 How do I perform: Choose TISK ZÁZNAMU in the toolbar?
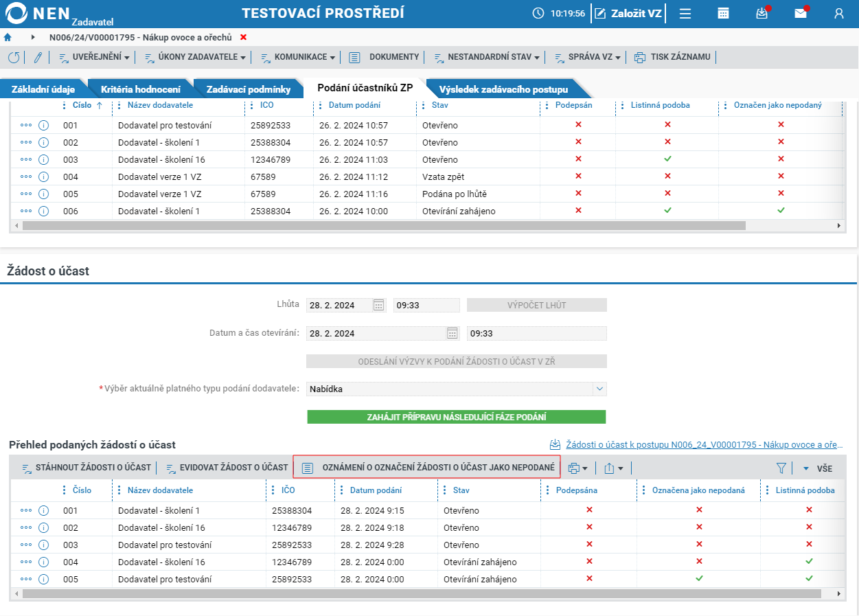coord(672,57)
